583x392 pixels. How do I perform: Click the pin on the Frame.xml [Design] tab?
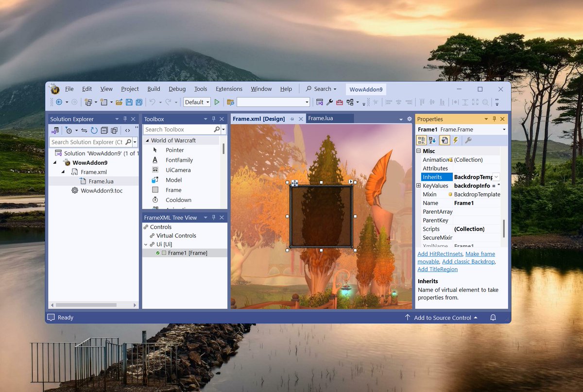tap(292, 119)
